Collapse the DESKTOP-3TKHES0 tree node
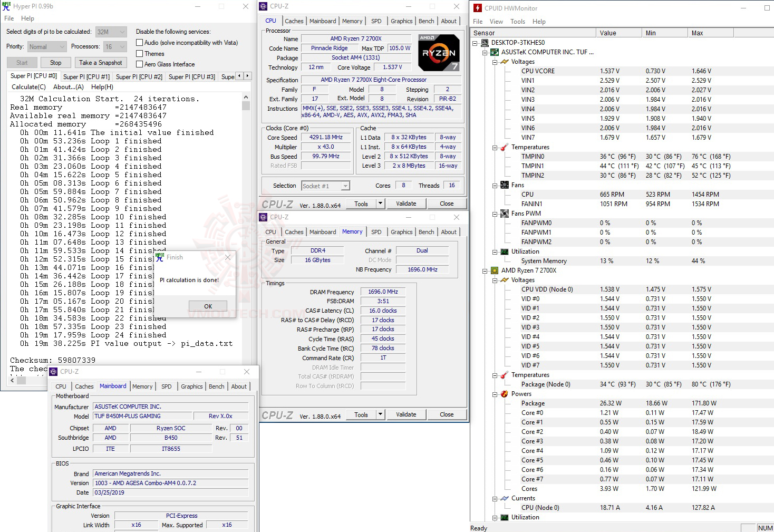Screen dimensions: 774x532 pos(475,43)
